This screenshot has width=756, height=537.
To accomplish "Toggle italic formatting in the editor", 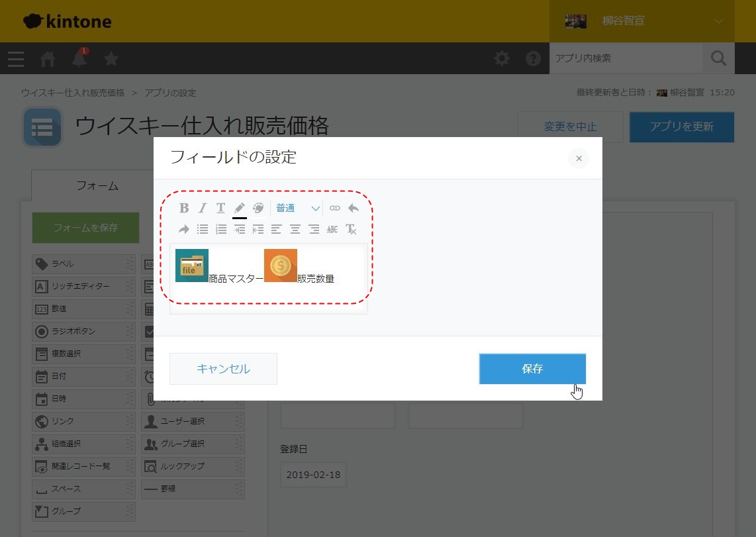I will click(203, 208).
